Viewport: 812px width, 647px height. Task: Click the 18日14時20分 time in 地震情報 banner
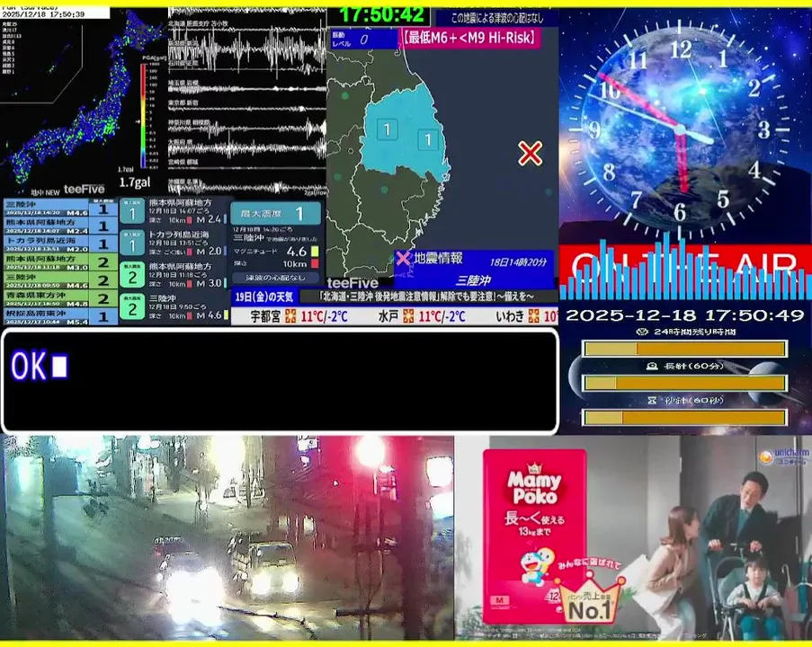[x=518, y=261]
